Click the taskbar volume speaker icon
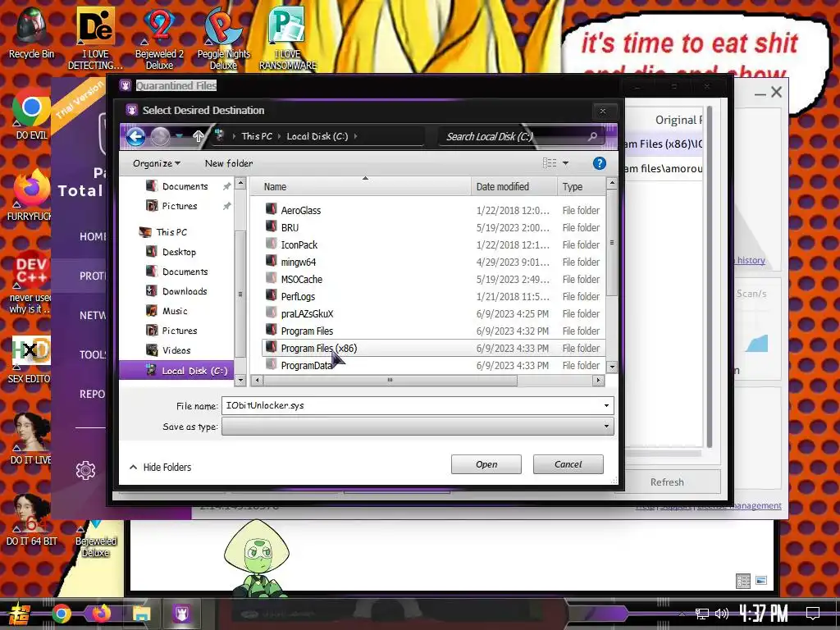 (x=722, y=614)
